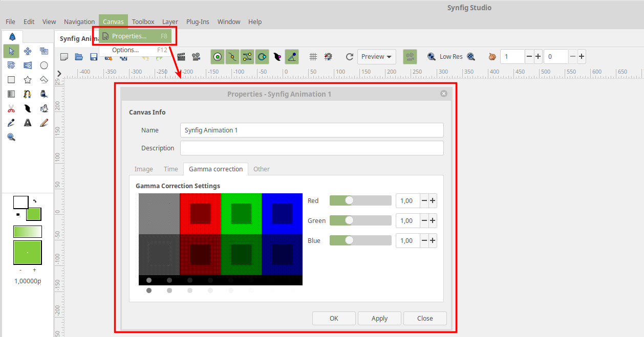Open the Navigation menu
Screen dimensions: 644x337
79,21
